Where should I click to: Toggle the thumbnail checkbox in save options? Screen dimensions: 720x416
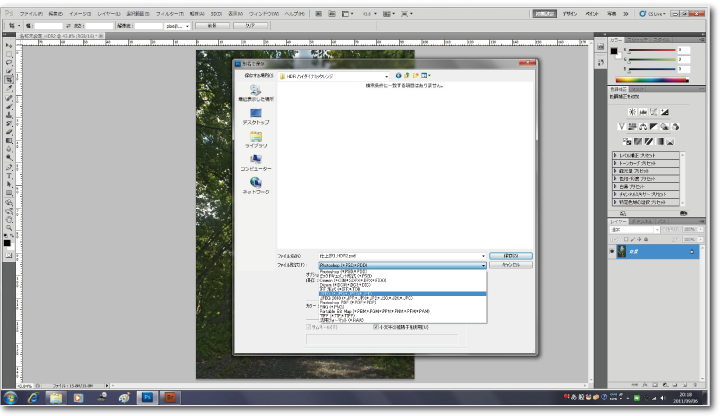coord(308,326)
